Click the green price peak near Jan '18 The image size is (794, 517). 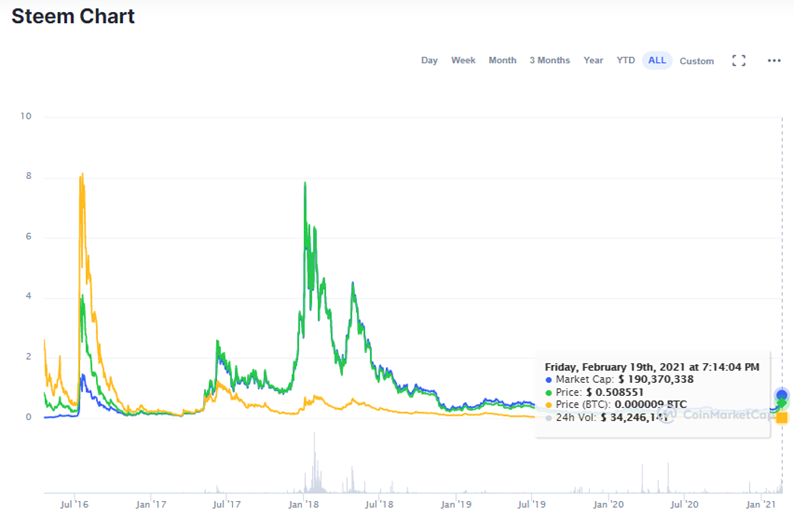(305, 183)
